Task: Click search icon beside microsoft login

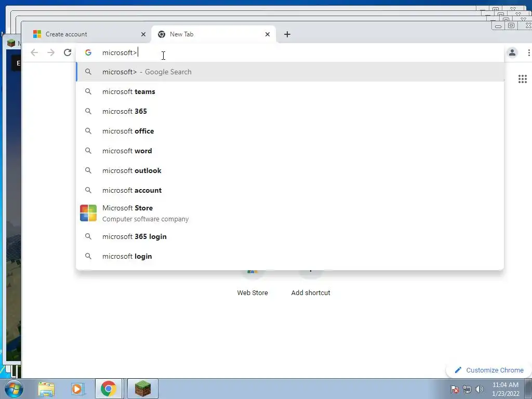Action: (88, 256)
